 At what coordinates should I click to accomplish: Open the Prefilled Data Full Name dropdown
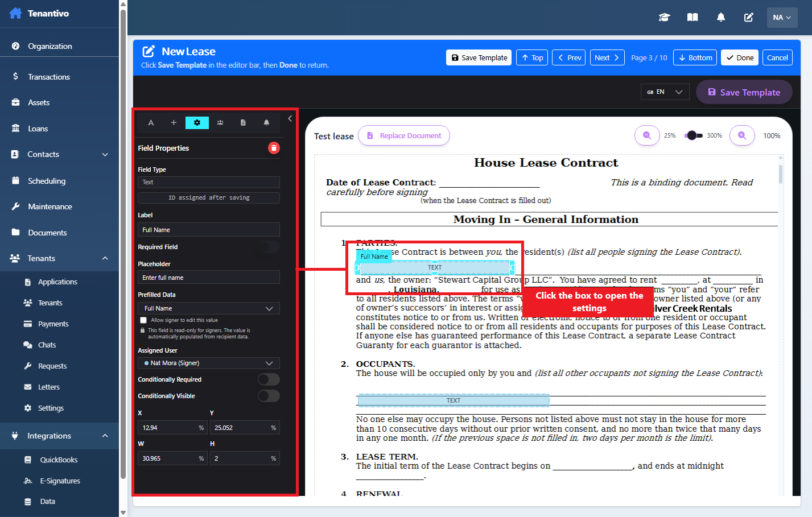209,308
